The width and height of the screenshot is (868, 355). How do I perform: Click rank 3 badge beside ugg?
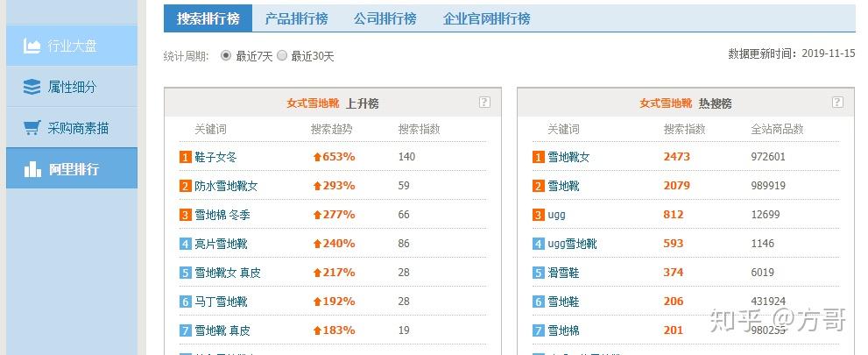[x=539, y=215]
